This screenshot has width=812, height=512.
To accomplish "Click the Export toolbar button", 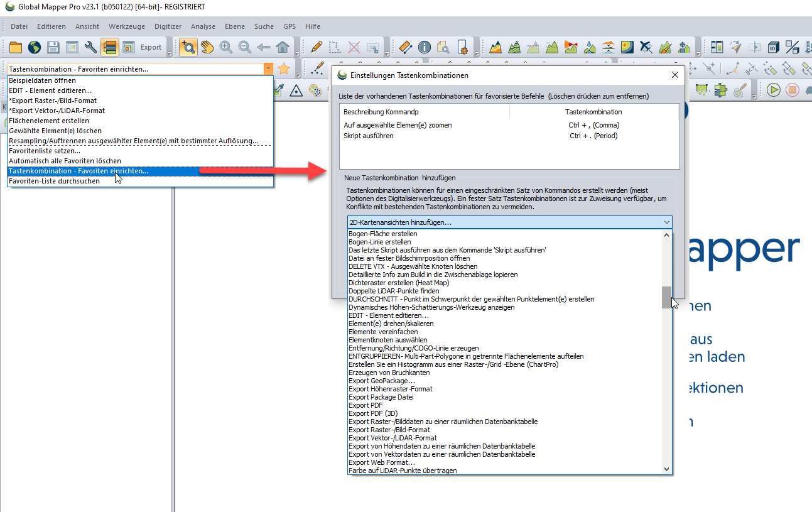I will coord(151,47).
